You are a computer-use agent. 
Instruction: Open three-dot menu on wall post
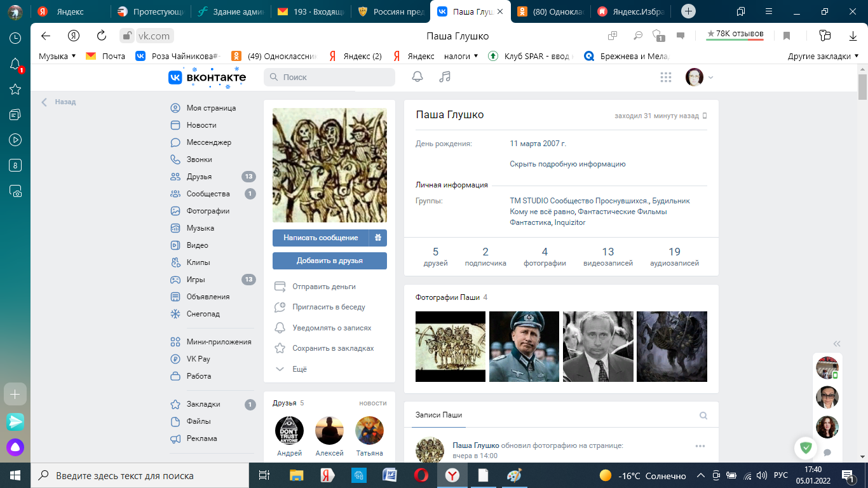tap(700, 446)
